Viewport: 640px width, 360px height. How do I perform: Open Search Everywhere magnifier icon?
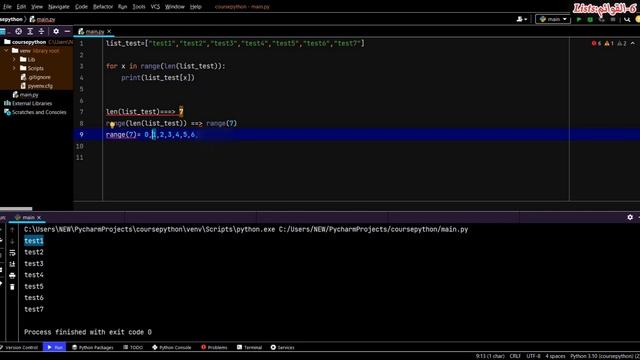(x=627, y=19)
